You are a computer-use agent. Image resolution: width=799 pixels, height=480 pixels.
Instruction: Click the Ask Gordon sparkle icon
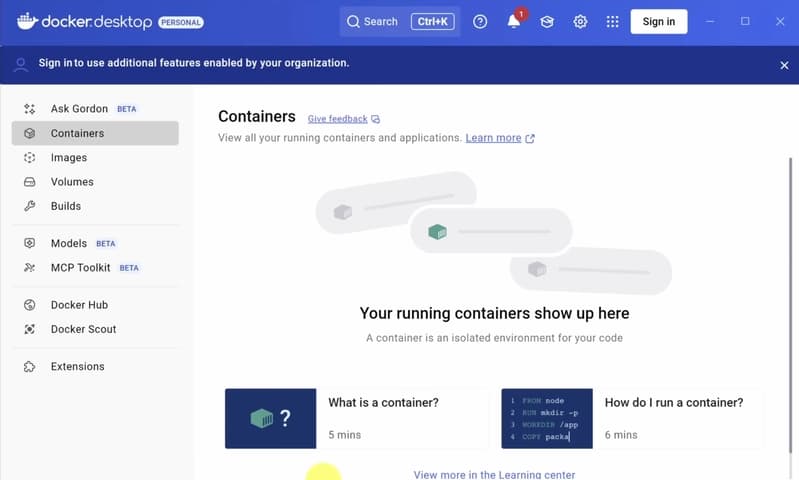pos(30,109)
